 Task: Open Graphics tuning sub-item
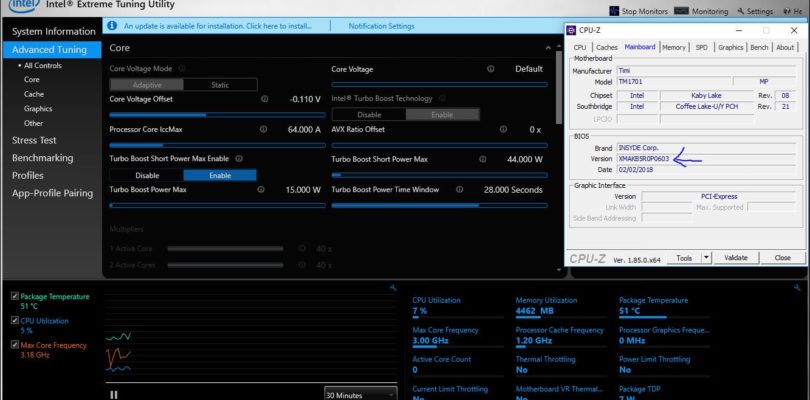[38, 109]
